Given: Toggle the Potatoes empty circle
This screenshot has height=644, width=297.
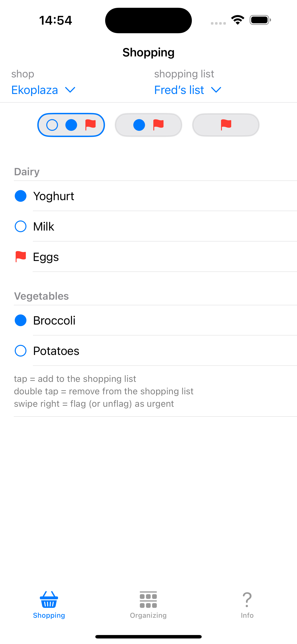Looking at the screenshot, I should [20, 351].
